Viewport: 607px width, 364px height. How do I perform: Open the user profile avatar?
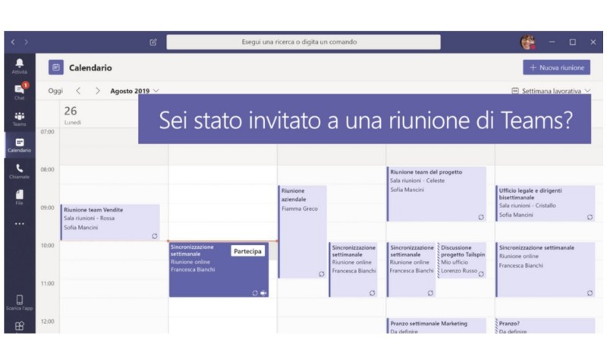click(x=527, y=42)
